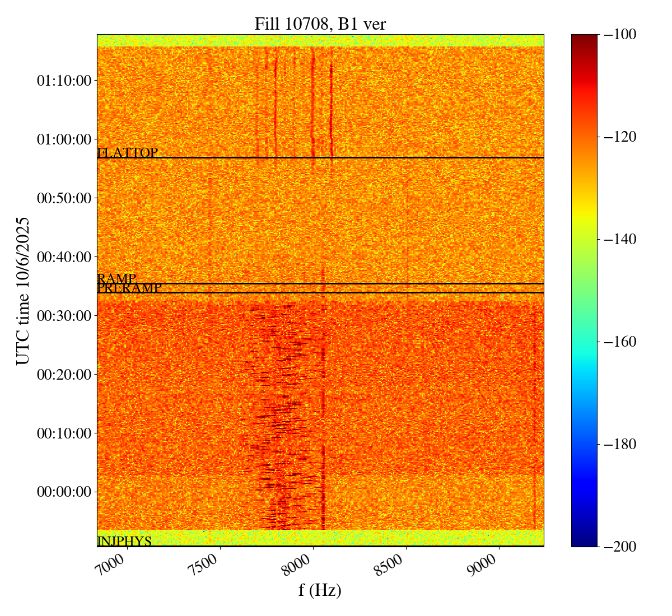Select the PRERAMP marker label
Screen dimensions: 672x616
(129, 288)
